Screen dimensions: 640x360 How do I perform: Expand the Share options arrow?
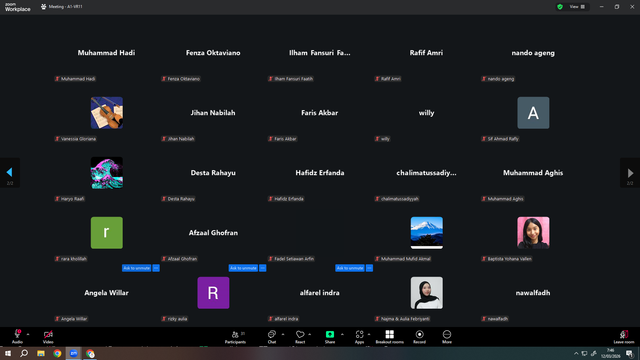tap(342, 334)
